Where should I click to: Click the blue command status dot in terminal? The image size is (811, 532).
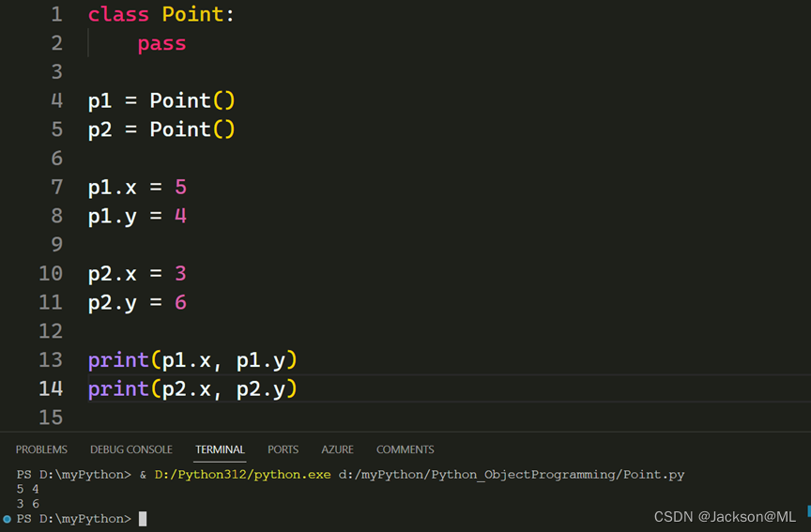tap(7, 519)
